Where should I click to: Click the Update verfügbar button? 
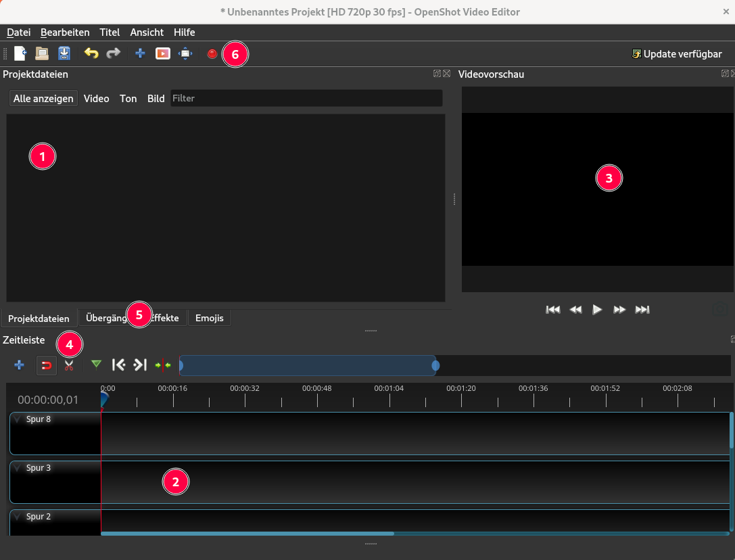click(676, 54)
